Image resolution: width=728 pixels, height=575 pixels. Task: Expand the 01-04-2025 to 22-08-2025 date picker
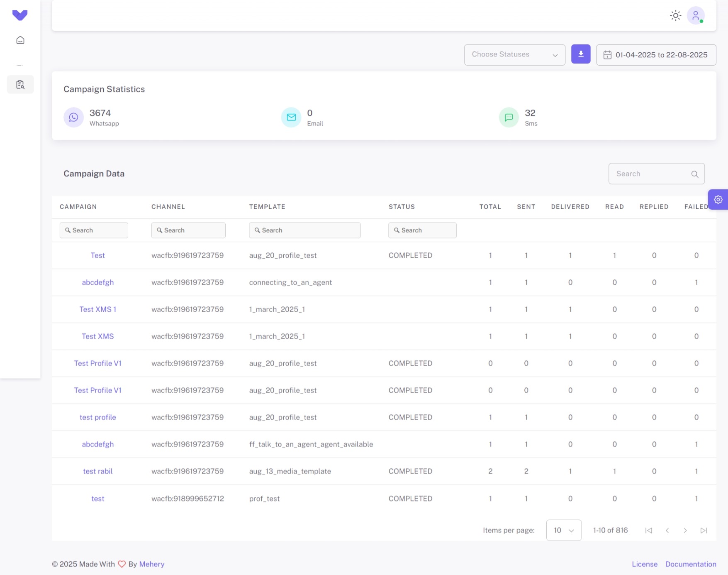click(x=656, y=54)
